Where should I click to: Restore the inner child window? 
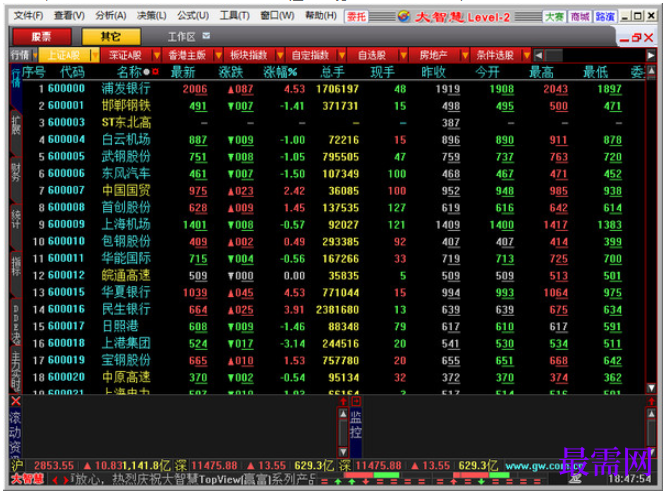[x=636, y=38]
